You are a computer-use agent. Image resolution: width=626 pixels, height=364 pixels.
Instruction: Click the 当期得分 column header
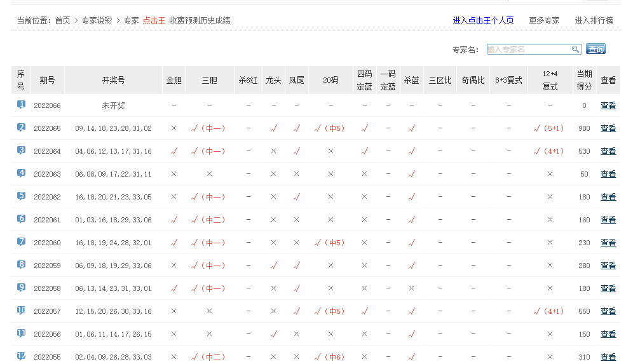coord(584,80)
